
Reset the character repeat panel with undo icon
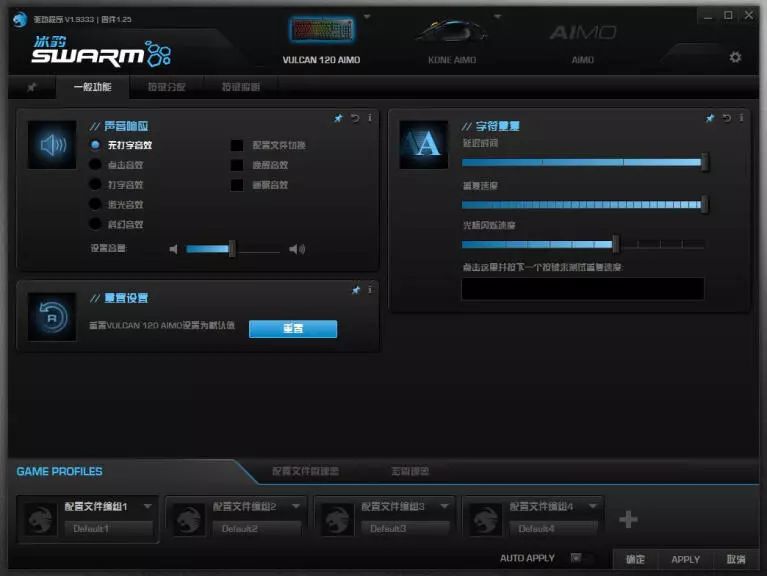pyautogui.click(x=726, y=118)
